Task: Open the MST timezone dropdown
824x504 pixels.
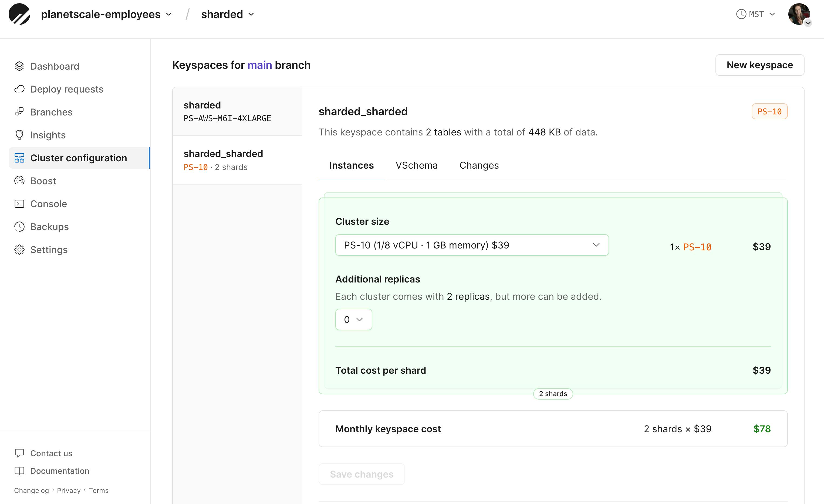Action: pos(756,14)
